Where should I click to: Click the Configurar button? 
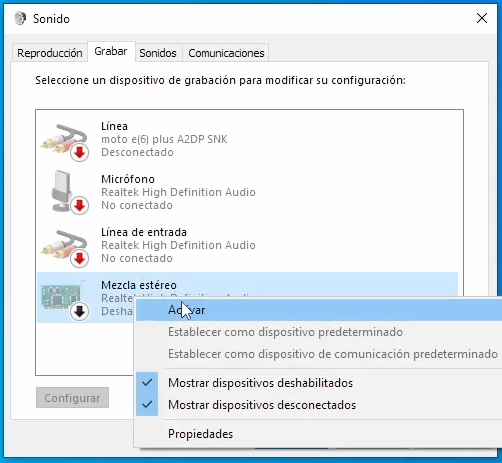(72, 398)
